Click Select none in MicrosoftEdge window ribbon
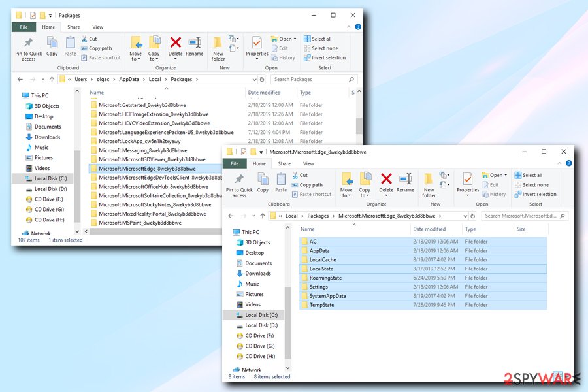This screenshot has width=588, height=392. (531, 185)
